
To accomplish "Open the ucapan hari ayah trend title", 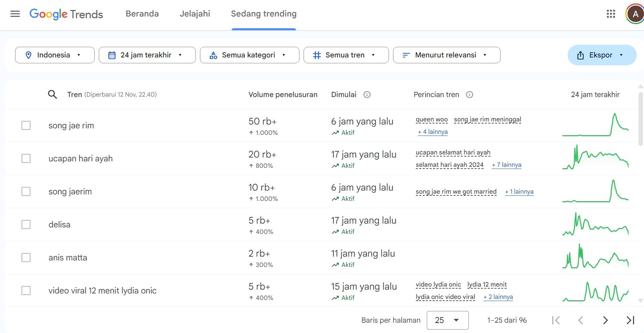I will tap(81, 159).
